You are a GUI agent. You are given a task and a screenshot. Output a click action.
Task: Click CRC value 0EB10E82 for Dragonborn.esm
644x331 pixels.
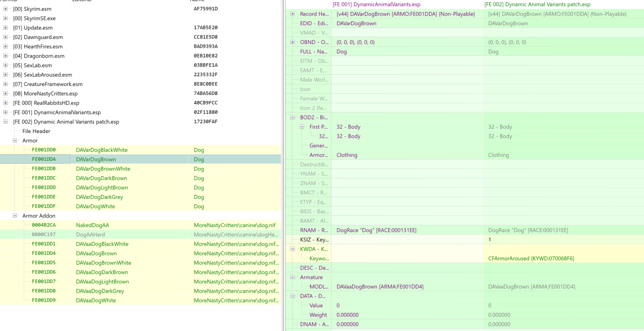[x=206, y=56]
